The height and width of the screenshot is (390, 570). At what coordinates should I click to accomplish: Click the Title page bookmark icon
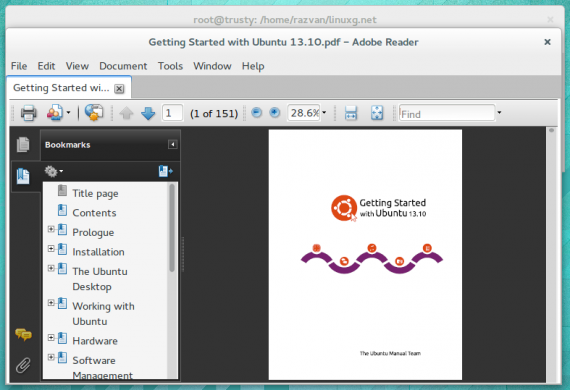click(x=62, y=190)
